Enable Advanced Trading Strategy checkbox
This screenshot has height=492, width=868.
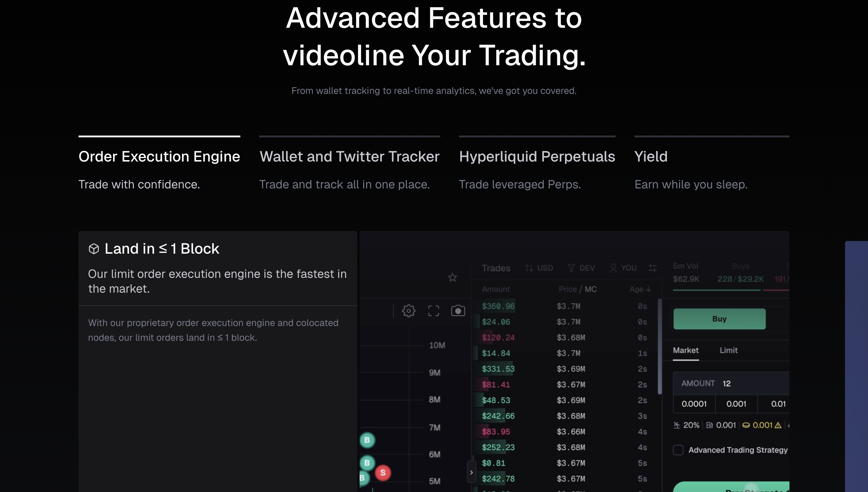tap(678, 450)
